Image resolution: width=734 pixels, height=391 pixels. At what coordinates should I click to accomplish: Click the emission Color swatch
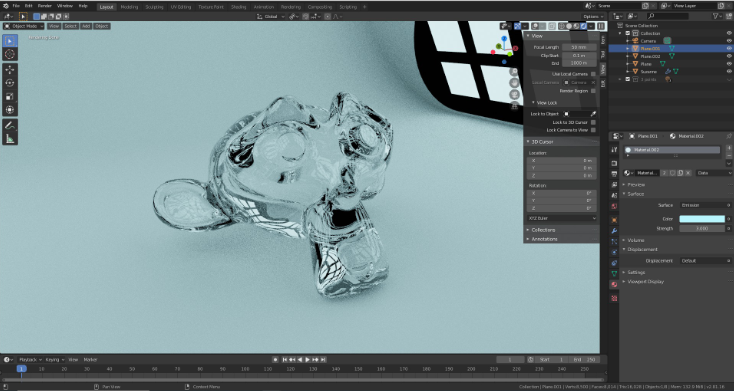(x=702, y=219)
